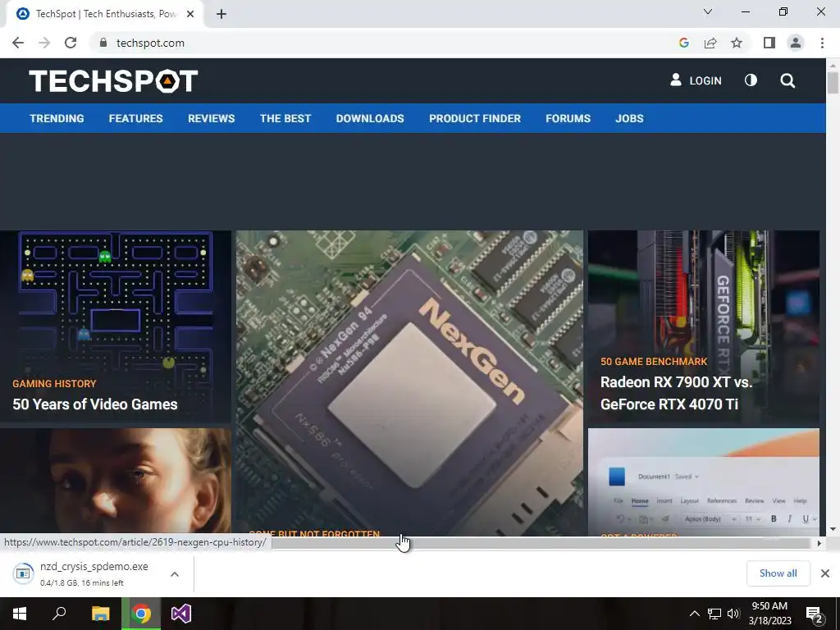This screenshot has width=840, height=630.
Task: Open Radeon RX 7900 XT vs. GeForce article
Action: point(676,393)
